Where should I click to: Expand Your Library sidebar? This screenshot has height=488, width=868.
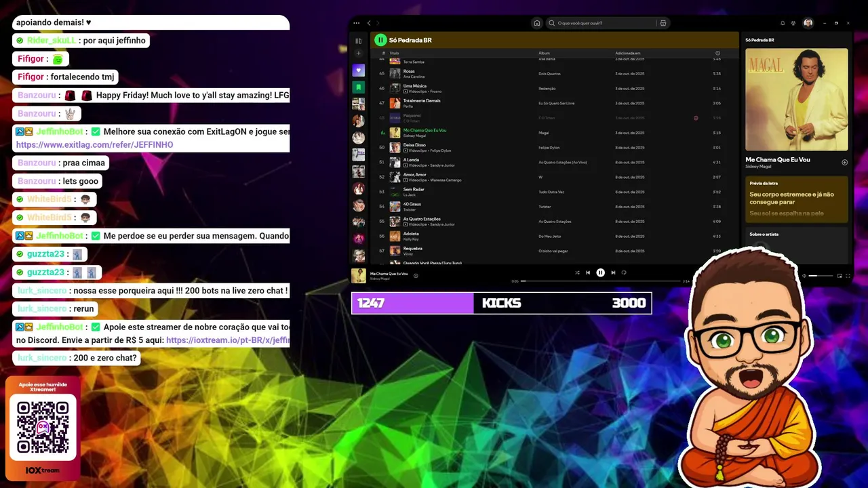[359, 41]
